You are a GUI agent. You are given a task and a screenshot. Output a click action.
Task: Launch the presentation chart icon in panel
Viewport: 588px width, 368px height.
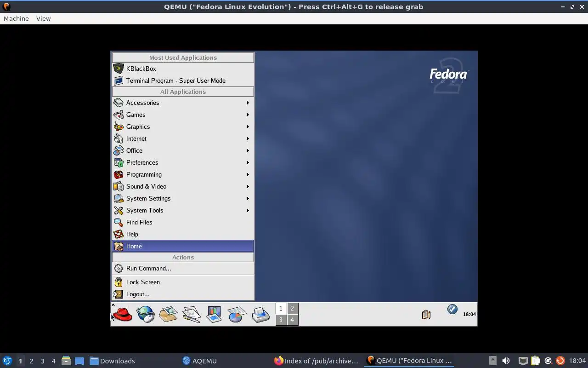214,314
